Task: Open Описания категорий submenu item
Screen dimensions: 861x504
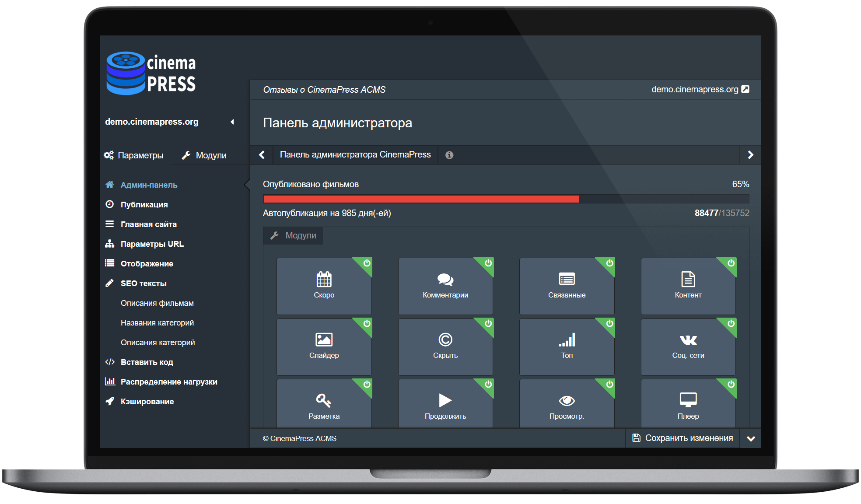Action: 158,343
